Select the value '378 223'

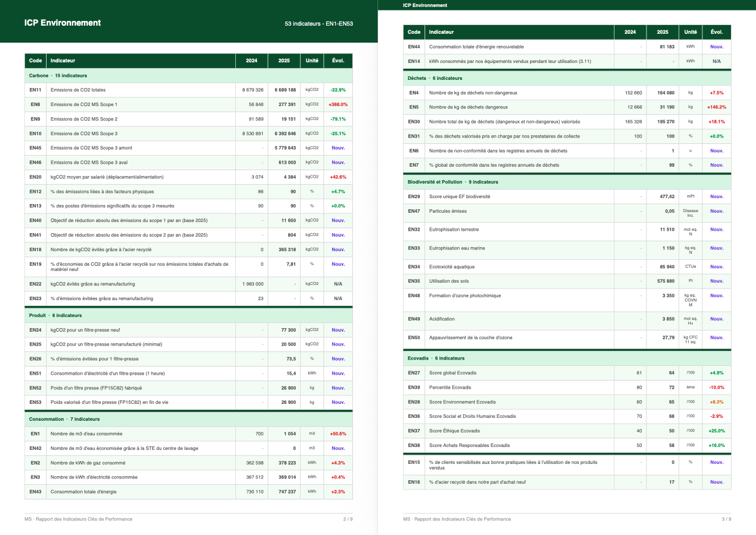287,463
